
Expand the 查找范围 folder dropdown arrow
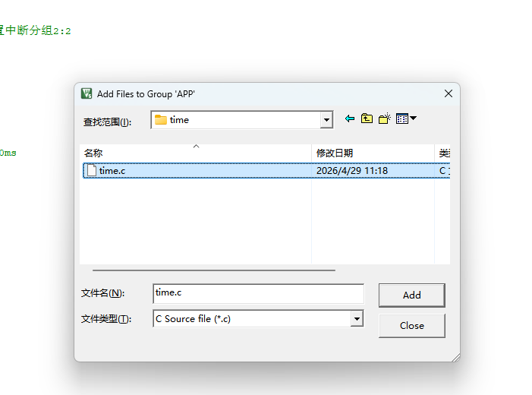point(326,120)
